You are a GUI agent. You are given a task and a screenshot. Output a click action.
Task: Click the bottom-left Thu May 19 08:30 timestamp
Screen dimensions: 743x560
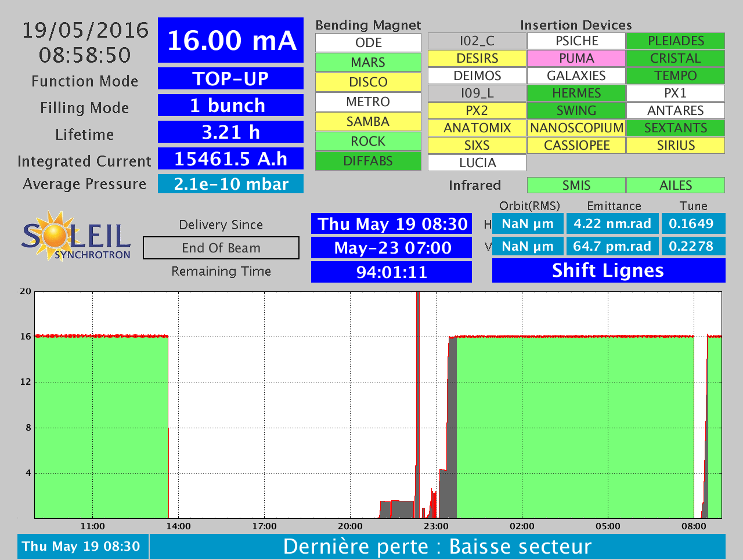[x=83, y=547]
